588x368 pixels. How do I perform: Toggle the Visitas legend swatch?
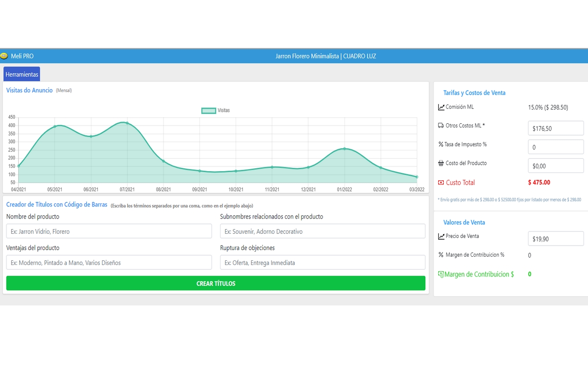(209, 110)
